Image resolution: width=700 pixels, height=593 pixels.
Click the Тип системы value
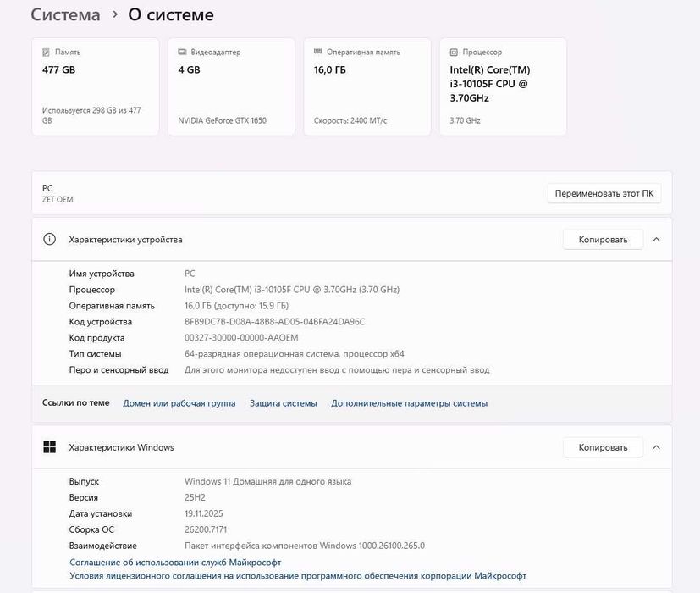(295, 354)
